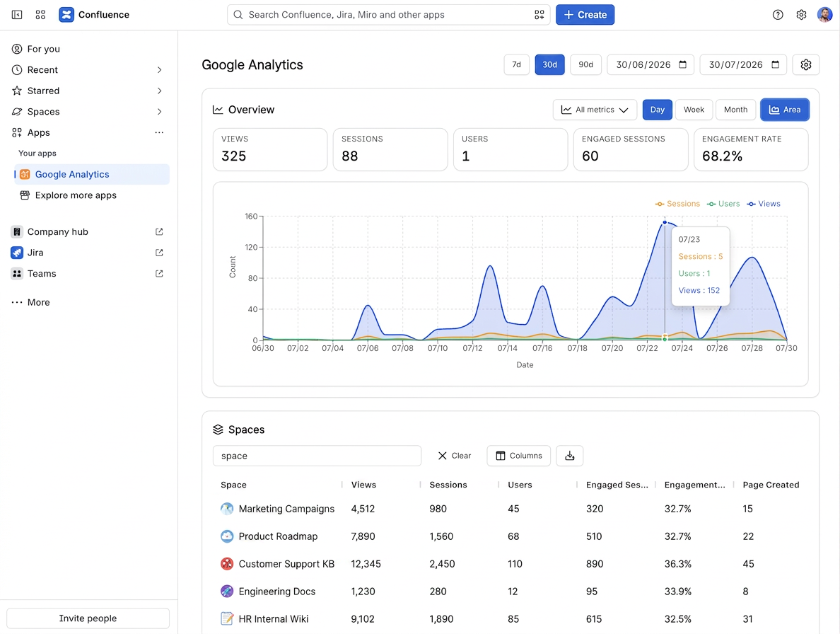Click the 07/23 Views data point on chart
This screenshot has width=840, height=634.
click(665, 222)
